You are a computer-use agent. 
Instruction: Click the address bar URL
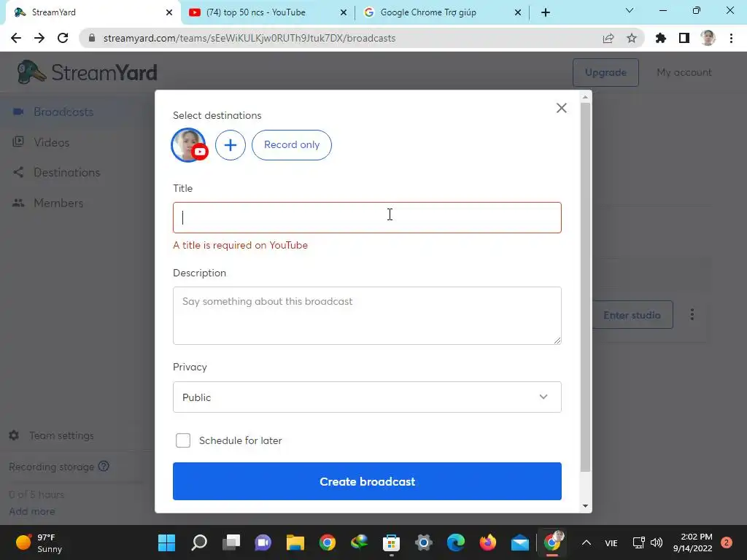click(249, 38)
